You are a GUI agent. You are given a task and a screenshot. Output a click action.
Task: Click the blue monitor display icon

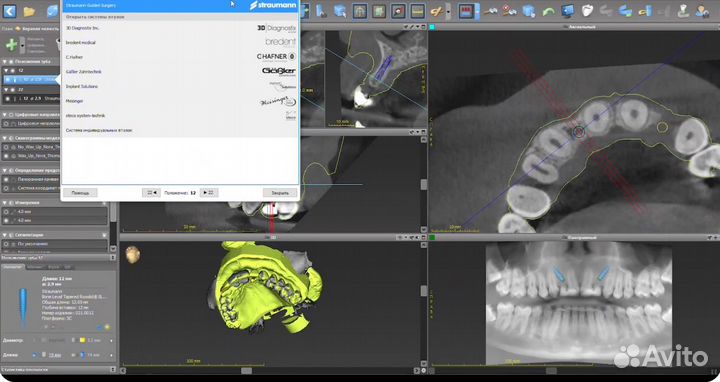568,11
